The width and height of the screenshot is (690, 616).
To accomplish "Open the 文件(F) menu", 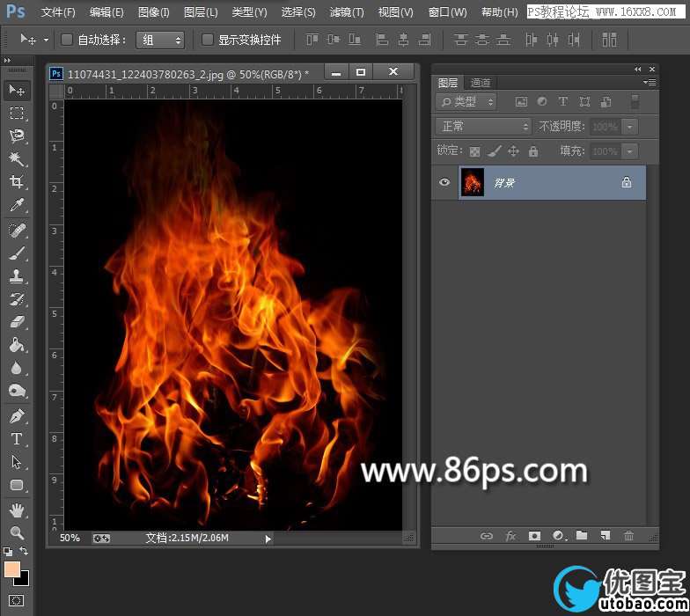I will click(58, 12).
